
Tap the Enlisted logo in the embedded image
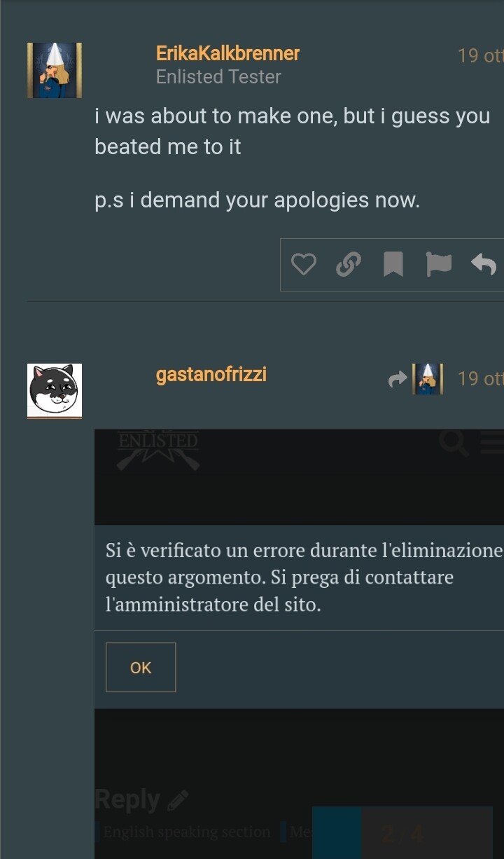[158, 448]
